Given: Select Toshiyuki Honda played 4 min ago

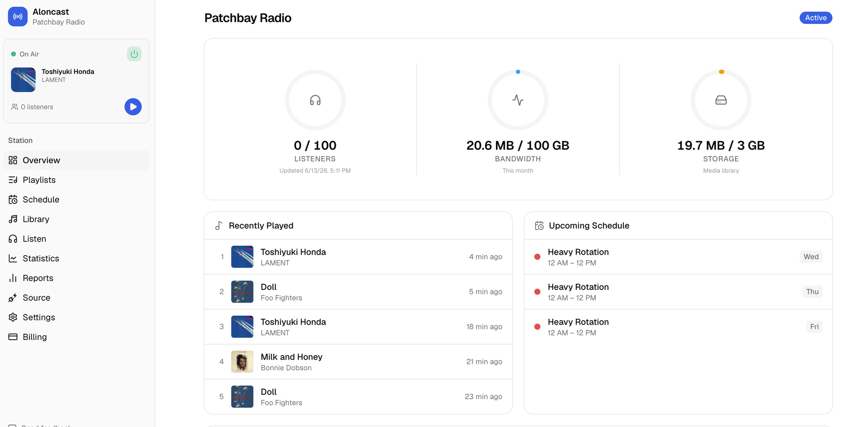Looking at the screenshot, I should [358, 257].
